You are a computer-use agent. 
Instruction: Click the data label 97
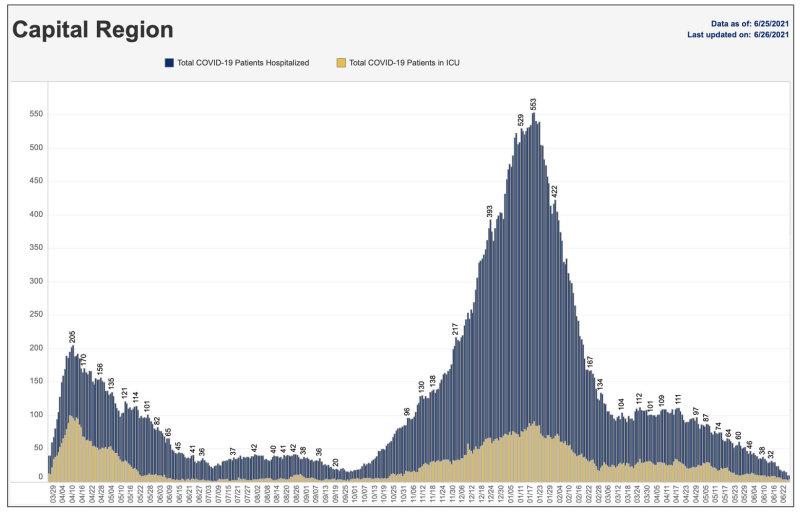[x=695, y=411]
